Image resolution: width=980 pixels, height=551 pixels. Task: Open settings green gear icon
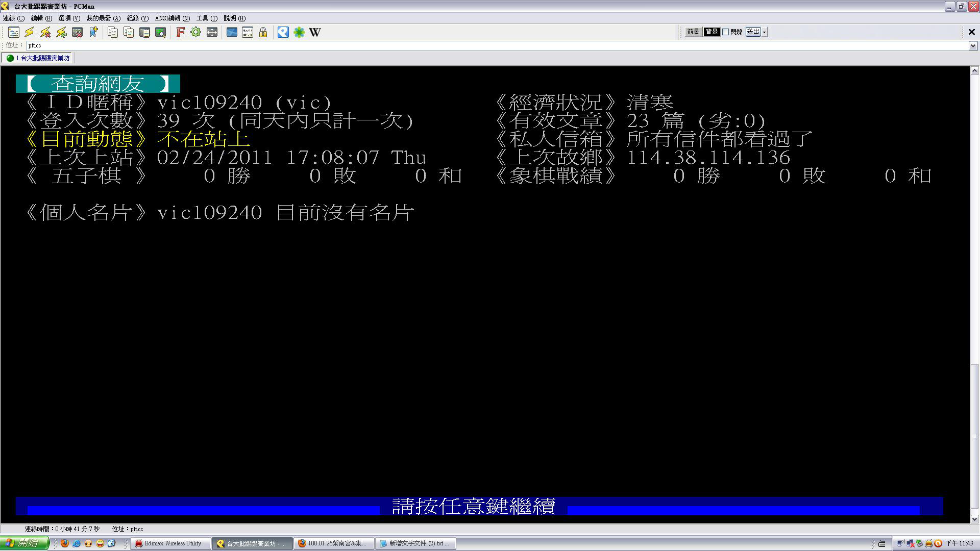click(x=196, y=32)
